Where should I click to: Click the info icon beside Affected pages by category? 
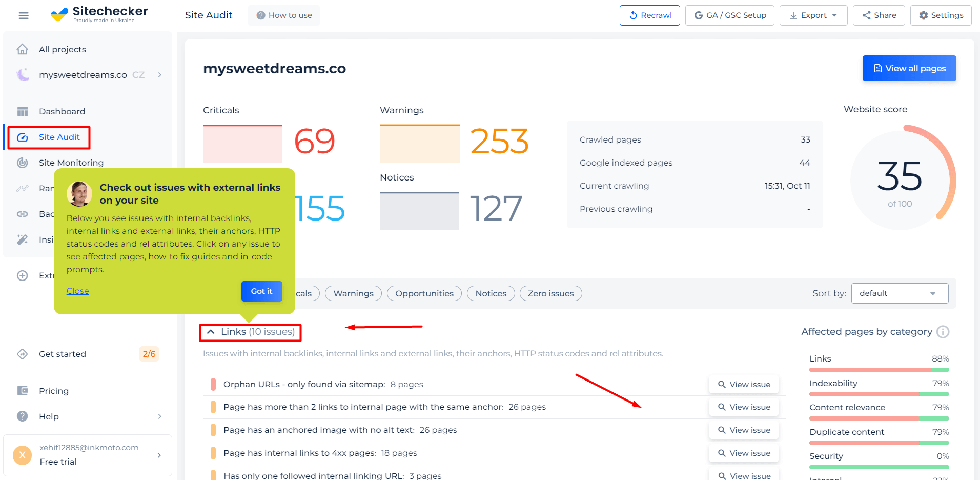pyautogui.click(x=943, y=332)
